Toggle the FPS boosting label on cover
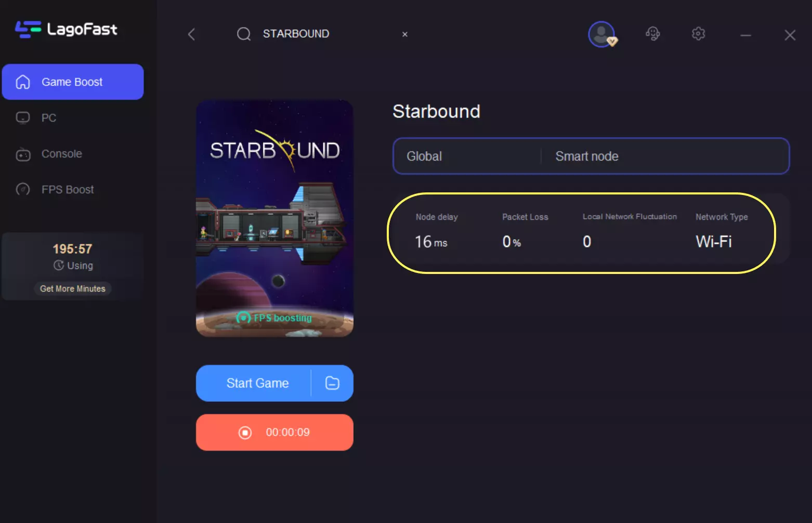Viewport: 812px width, 523px height. tap(274, 318)
